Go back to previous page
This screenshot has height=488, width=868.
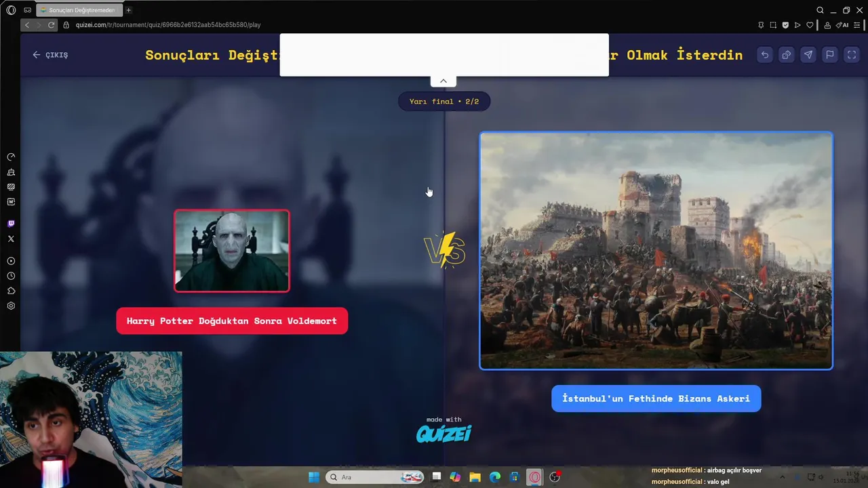click(x=27, y=25)
